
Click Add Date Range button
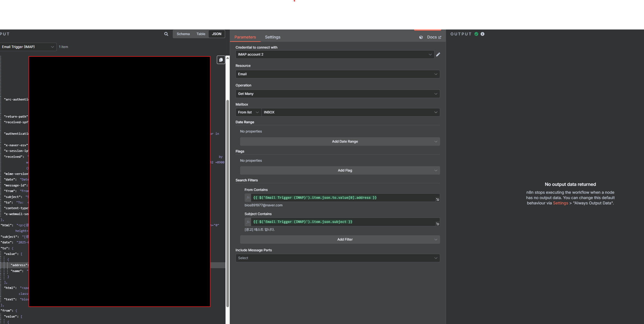click(340, 142)
